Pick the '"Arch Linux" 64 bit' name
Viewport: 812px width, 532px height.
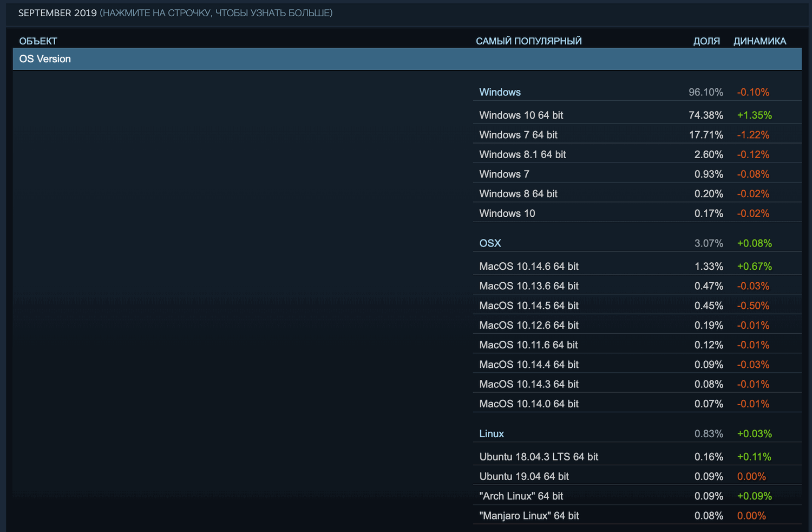pos(521,496)
